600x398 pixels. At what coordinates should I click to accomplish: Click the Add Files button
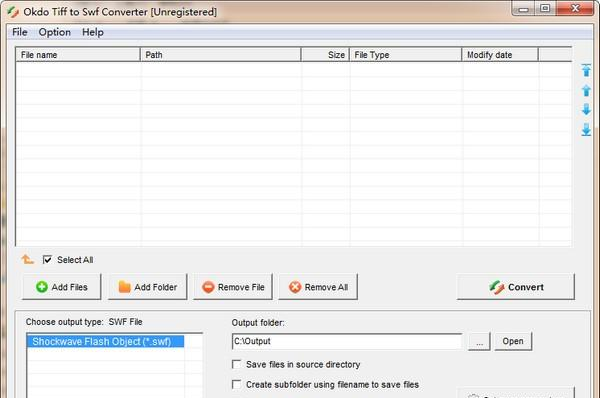tap(62, 287)
